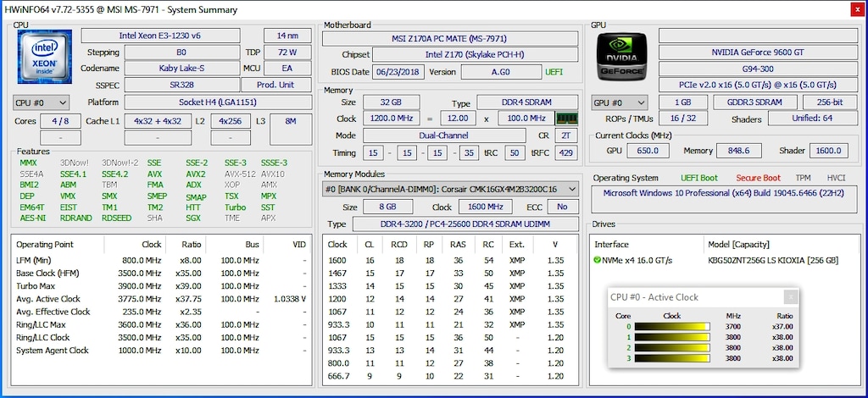The width and height of the screenshot is (868, 398).
Task: Click the TPM label
Action: pyautogui.click(x=804, y=178)
